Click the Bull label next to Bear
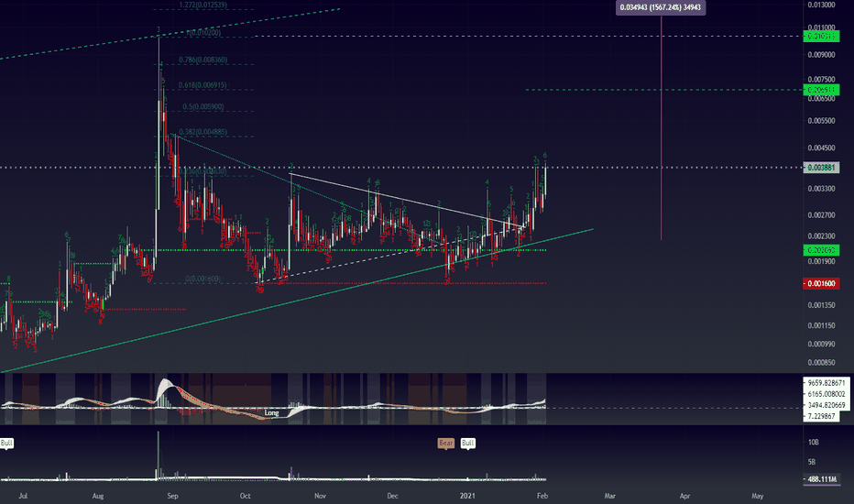 coord(468,443)
